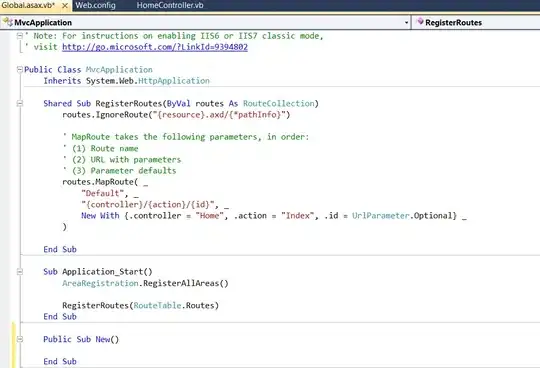This screenshot has width=540, height=368.
Task: Click the MvcApplication class icon
Action: (x=8, y=22)
